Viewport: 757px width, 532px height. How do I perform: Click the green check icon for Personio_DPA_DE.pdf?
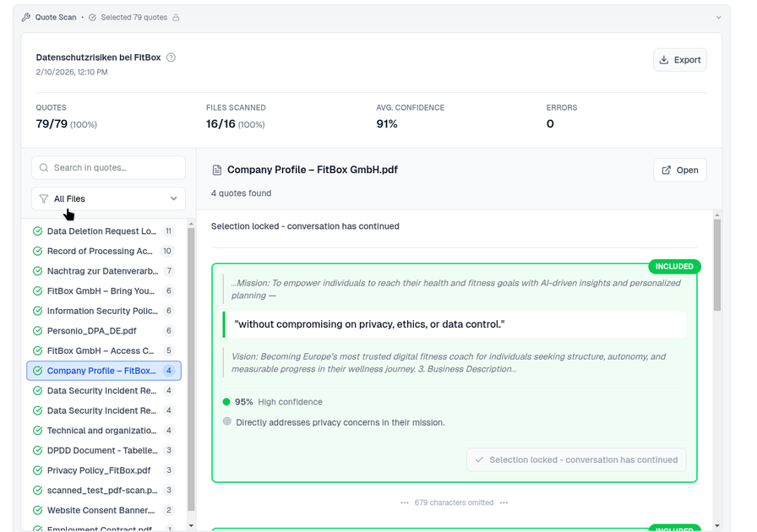(x=37, y=331)
